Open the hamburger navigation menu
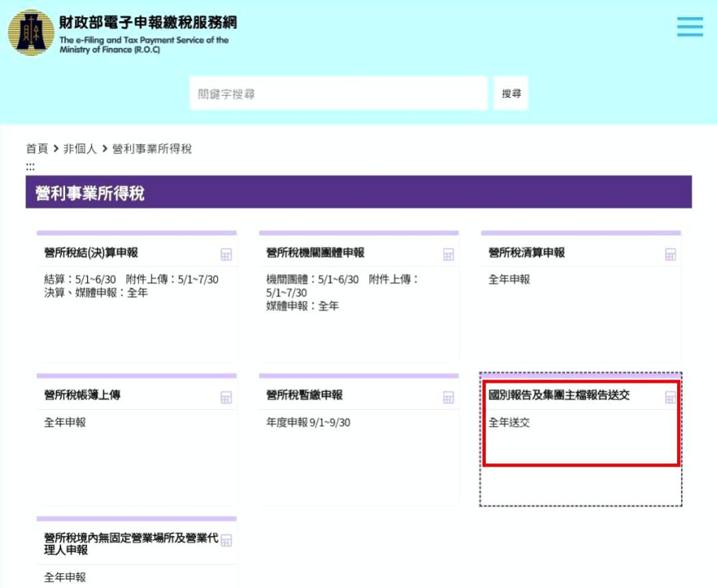This screenshot has width=717, height=588. [690, 26]
